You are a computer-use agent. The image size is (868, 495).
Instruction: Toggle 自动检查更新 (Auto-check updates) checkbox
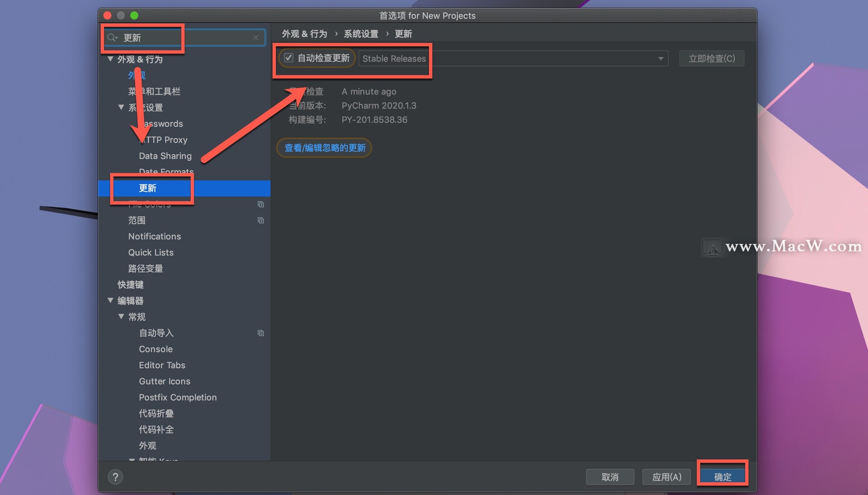(x=288, y=58)
